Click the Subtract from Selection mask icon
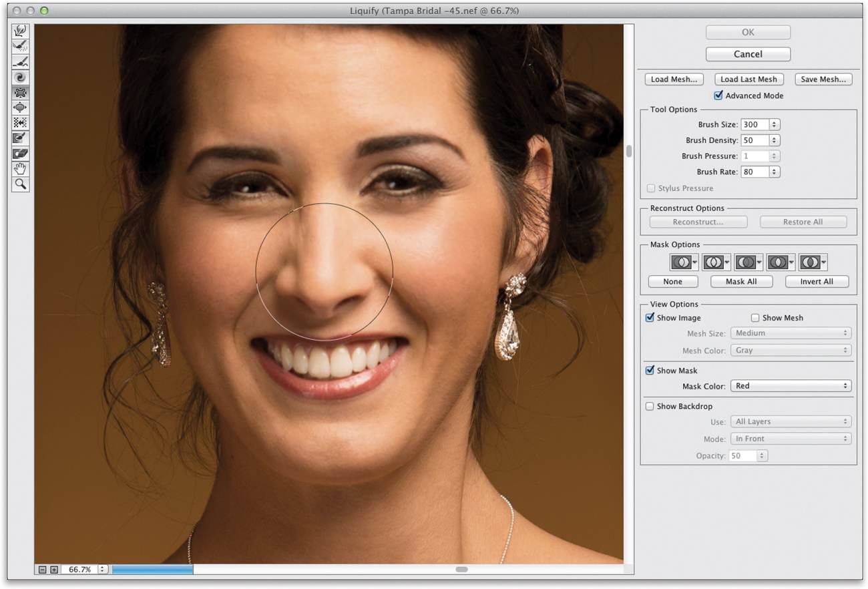Viewport: 868px width, 589px height. click(748, 262)
